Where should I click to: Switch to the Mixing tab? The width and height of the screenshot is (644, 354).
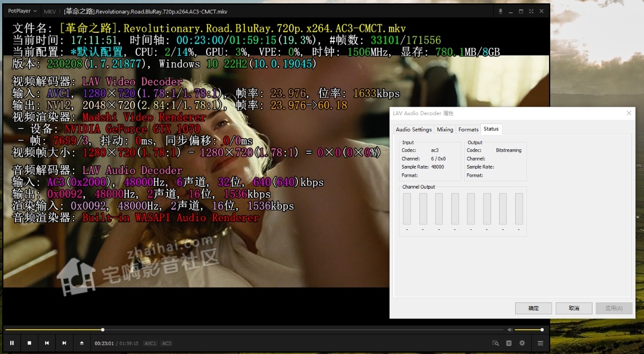[x=445, y=129]
